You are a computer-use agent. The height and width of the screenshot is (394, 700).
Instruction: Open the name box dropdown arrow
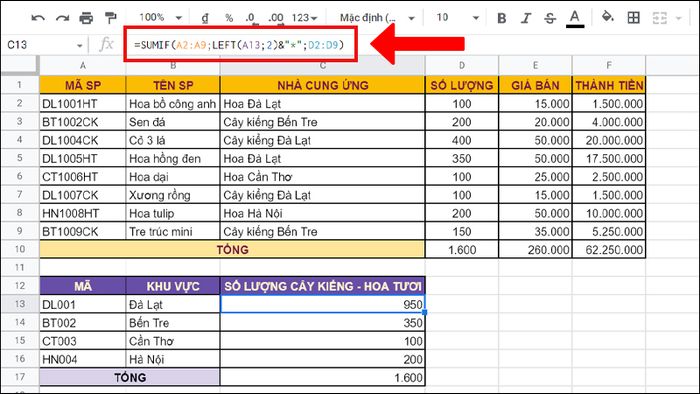coord(79,46)
